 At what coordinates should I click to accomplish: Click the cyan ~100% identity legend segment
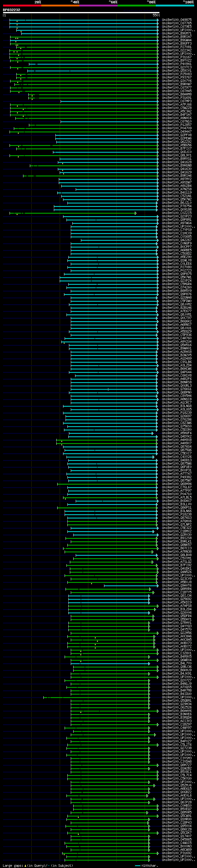[x=175, y=6]
